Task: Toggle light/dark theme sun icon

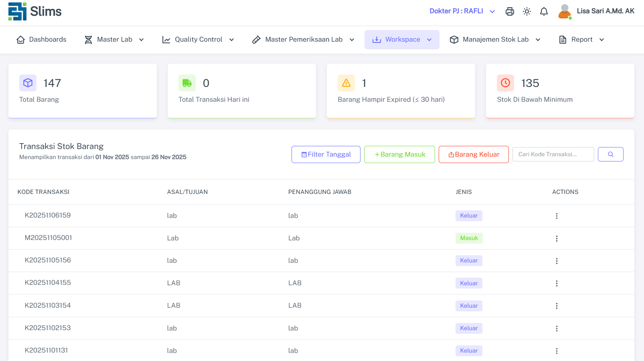Action: click(527, 12)
